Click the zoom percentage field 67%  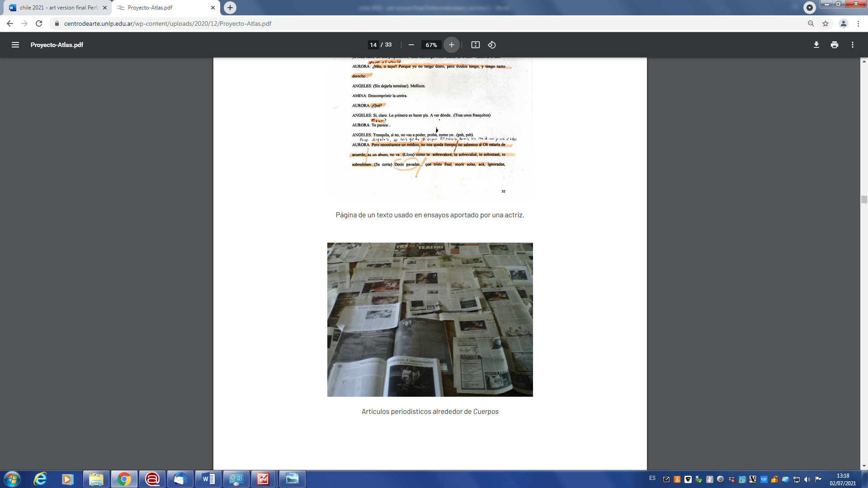click(431, 45)
